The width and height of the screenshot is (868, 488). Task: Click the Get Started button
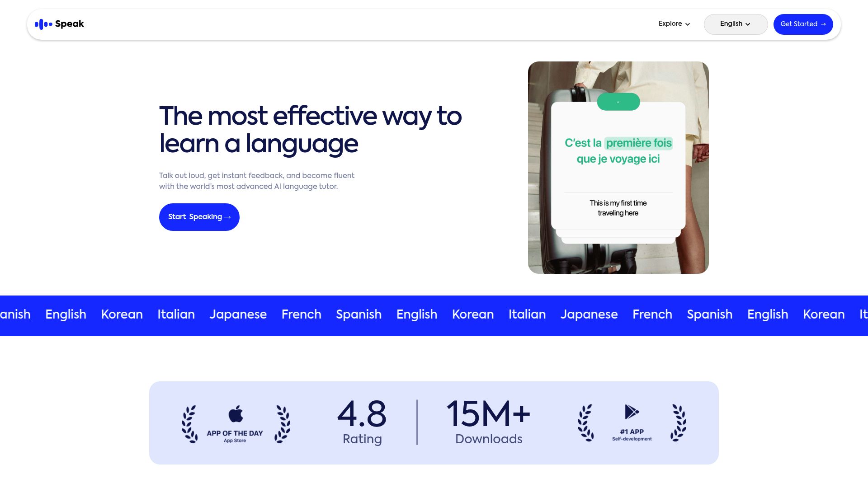(803, 24)
